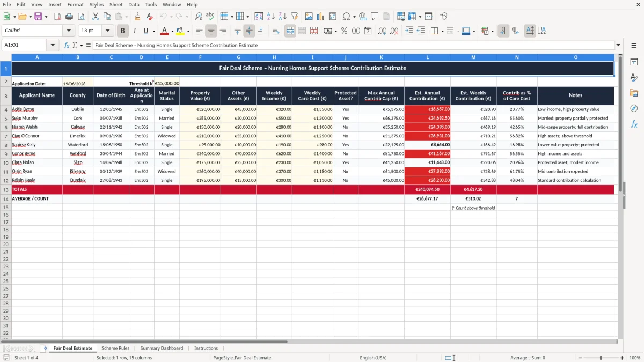644x362 pixels.
Task: Open the sidebar Properties deck
Action: [634, 62]
